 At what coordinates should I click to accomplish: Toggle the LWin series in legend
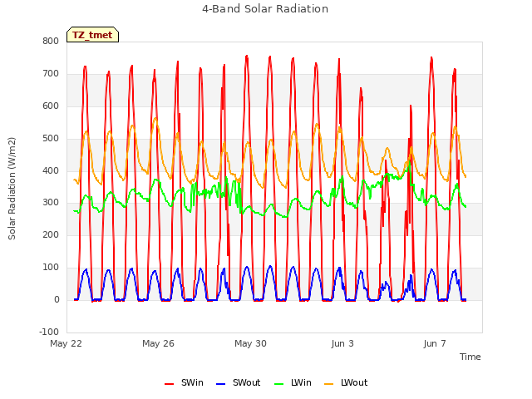[293, 382]
